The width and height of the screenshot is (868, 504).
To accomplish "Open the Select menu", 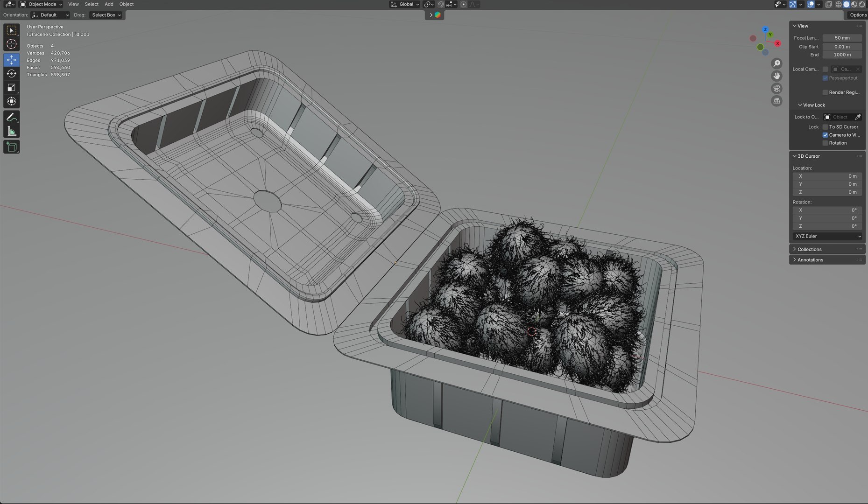I will pyautogui.click(x=92, y=4).
